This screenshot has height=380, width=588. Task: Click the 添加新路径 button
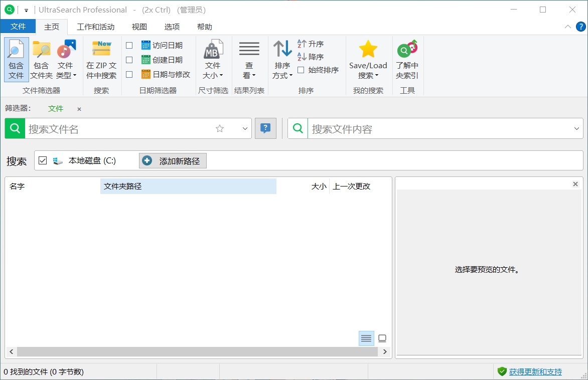click(x=173, y=160)
